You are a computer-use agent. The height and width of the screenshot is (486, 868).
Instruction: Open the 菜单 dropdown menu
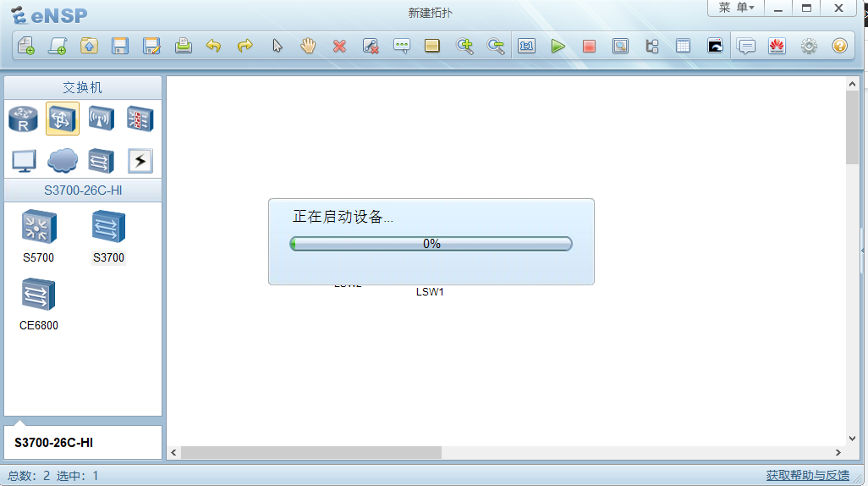pos(736,8)
